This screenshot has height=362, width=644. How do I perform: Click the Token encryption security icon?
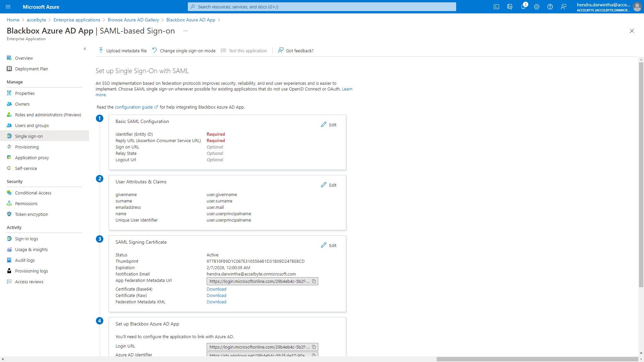pos(9,214)
